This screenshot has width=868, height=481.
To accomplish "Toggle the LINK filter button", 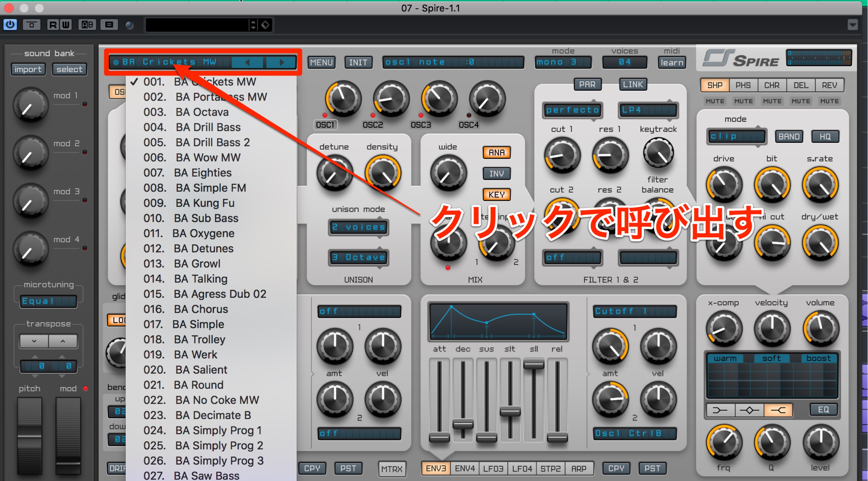I will click(x=633, y=84).
